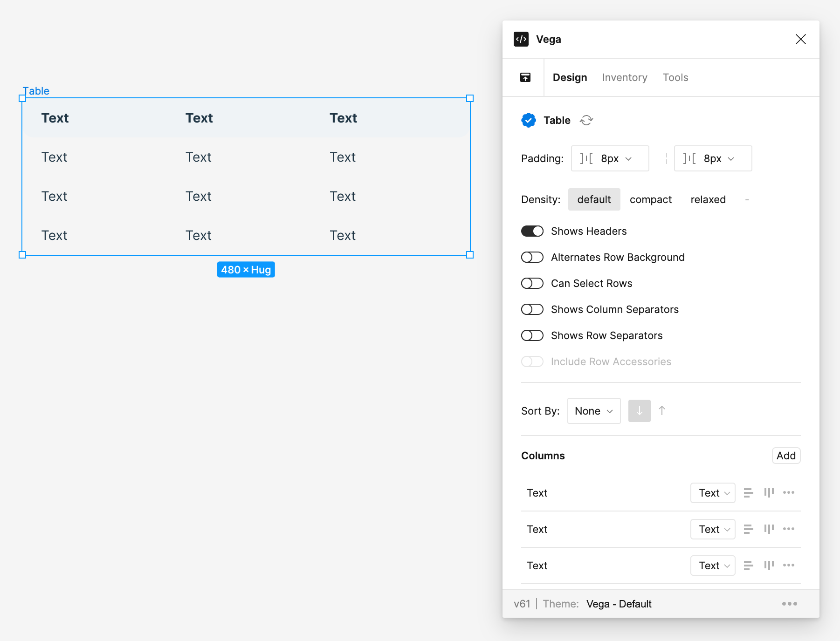Click column width icon in third column row

coord(769,566)
